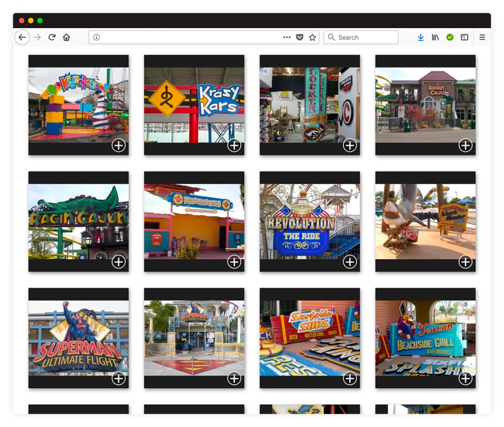Open the Downloads panel

pyautogui.click(x=421, y=37)
